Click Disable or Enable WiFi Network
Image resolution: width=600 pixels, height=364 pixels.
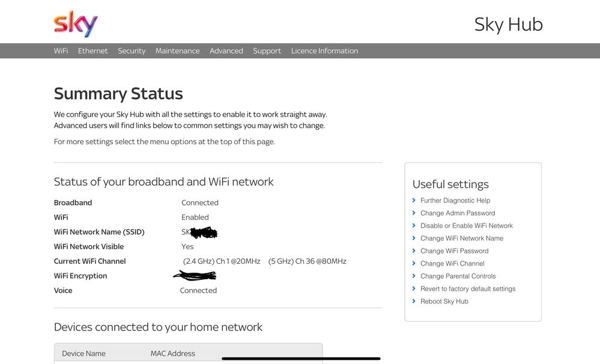467,226
